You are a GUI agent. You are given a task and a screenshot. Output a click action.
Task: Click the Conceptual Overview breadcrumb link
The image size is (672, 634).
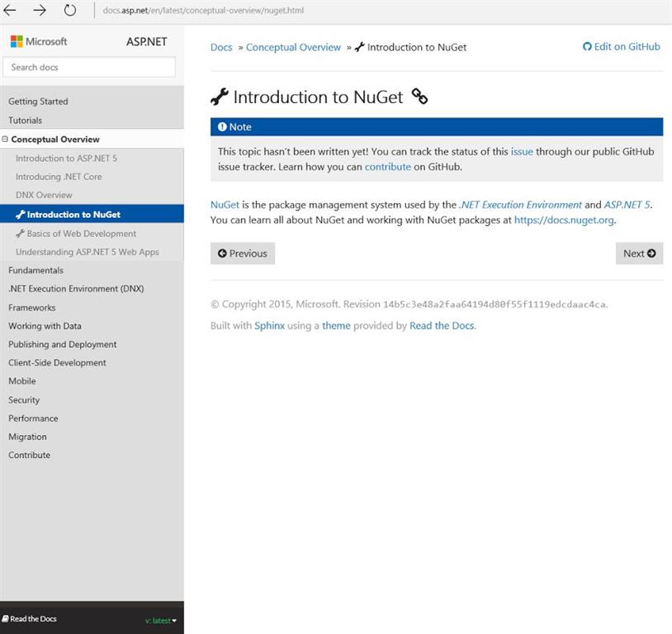click(x=294, y=47)
